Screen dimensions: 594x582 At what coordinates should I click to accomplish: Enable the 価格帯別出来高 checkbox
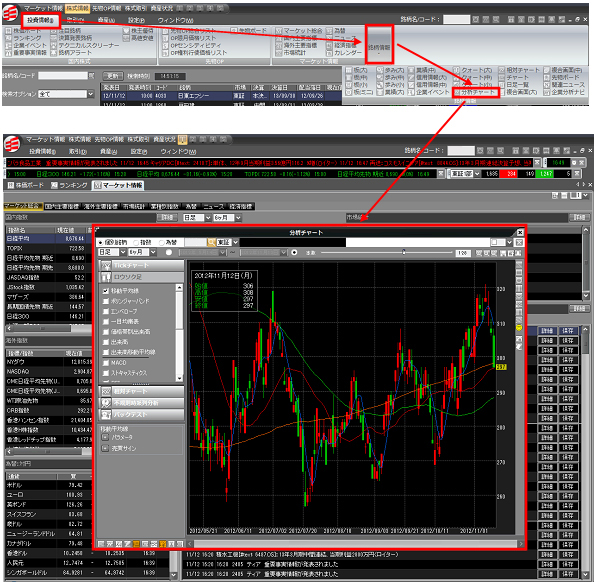click(106, 332)
